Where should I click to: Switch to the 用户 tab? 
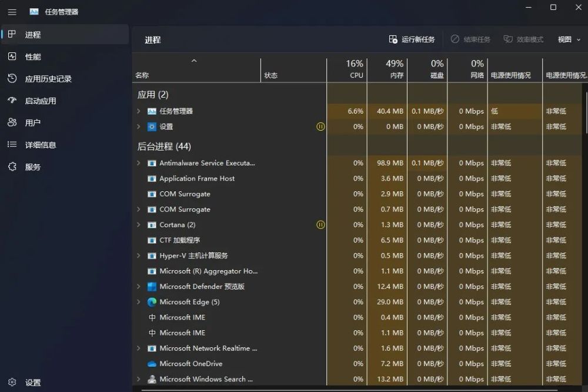pyautogui.click(x=65, y=122)
